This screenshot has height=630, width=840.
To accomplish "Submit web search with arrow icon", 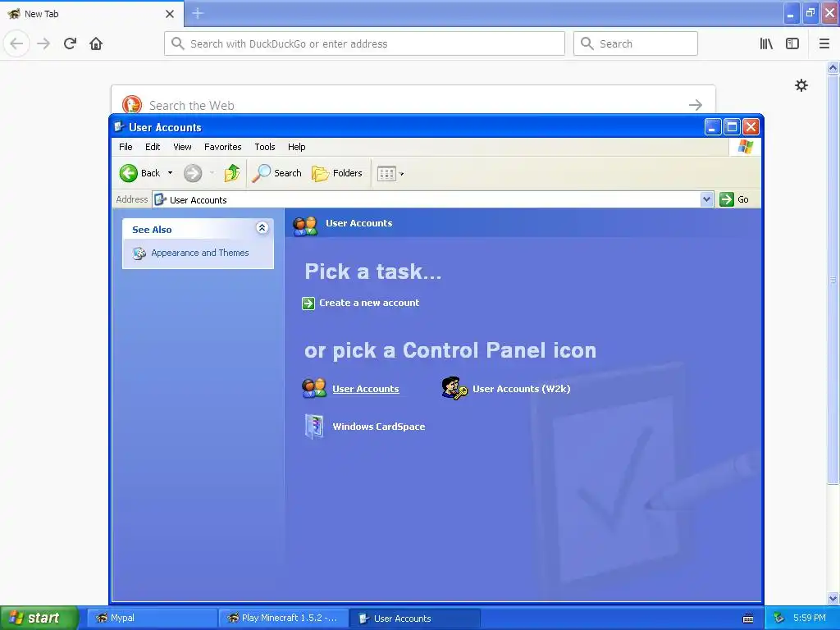I will [x=696, y=105].
